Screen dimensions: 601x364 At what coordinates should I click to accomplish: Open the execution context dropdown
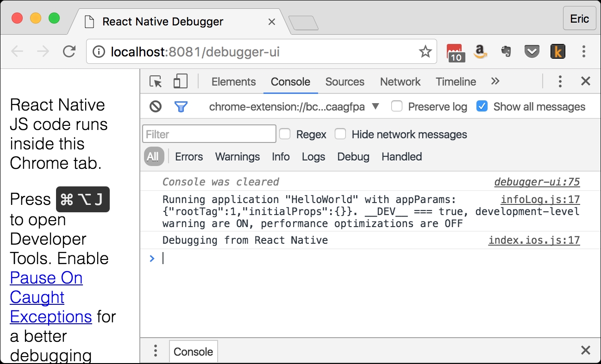[x=294, y=107]
